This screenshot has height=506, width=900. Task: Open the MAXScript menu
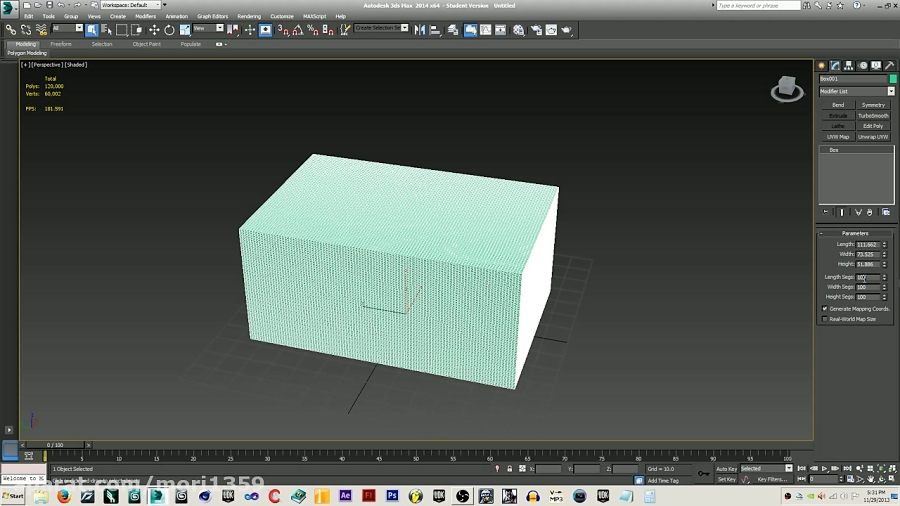pos(315,16)
